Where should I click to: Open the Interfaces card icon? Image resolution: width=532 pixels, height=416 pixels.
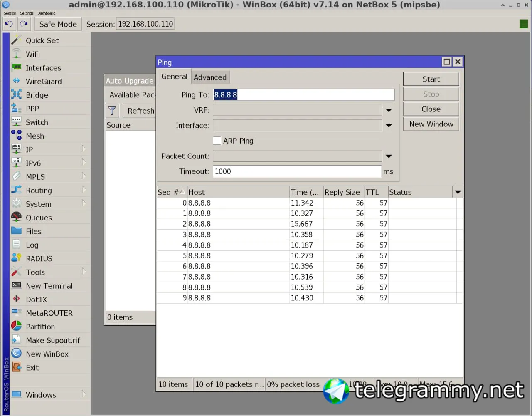tap(16, 67)
